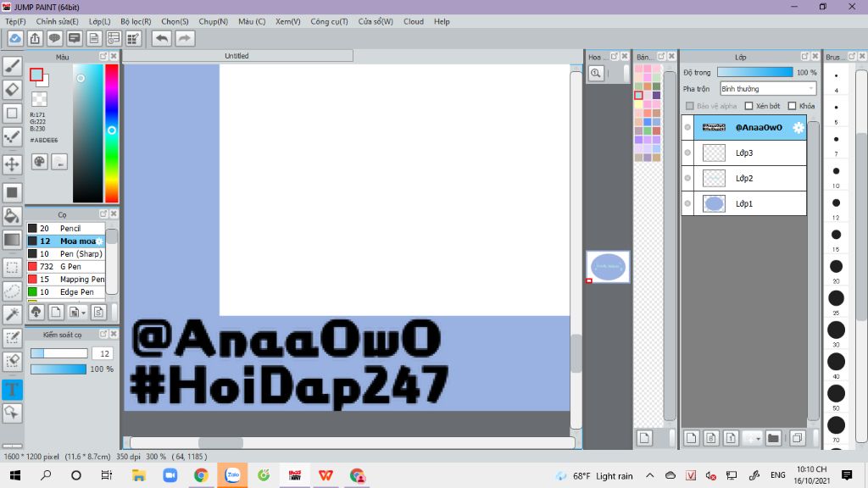Select the Bucket fill tool
868x488 pixels.
12,216
